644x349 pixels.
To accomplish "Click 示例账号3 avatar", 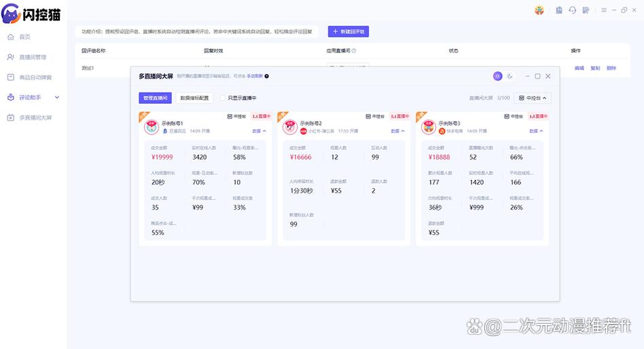I will (429, 127).
